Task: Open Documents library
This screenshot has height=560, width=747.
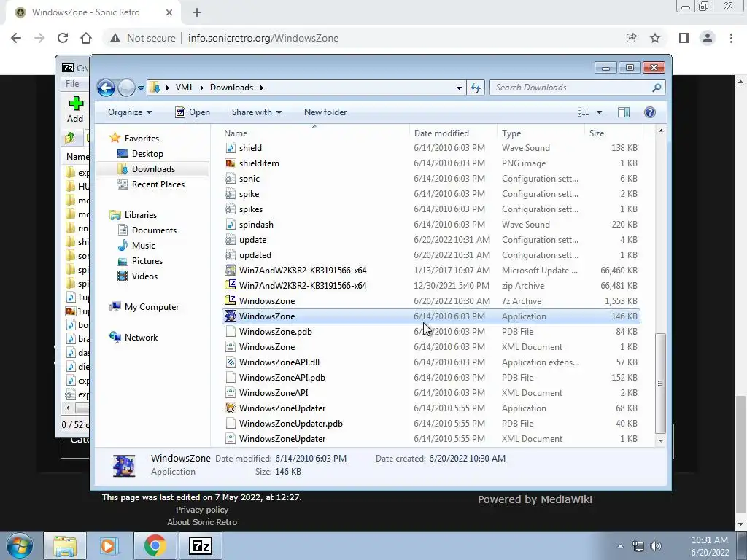Action: 154,230
